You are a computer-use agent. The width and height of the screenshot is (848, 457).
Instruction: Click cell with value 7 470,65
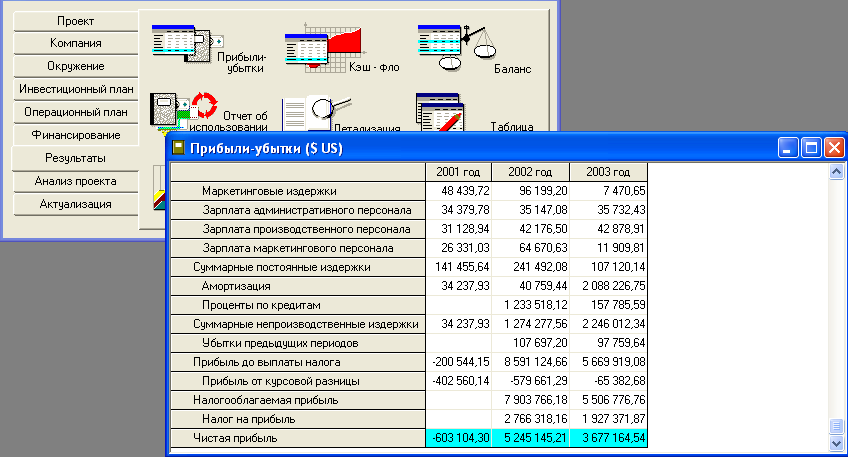608,191
